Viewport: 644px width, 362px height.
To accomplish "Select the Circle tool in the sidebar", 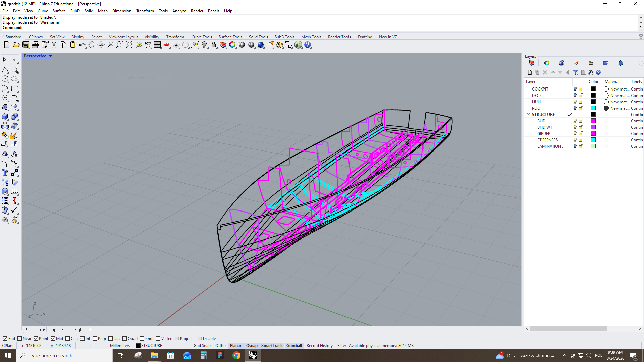I will (5, 79).
